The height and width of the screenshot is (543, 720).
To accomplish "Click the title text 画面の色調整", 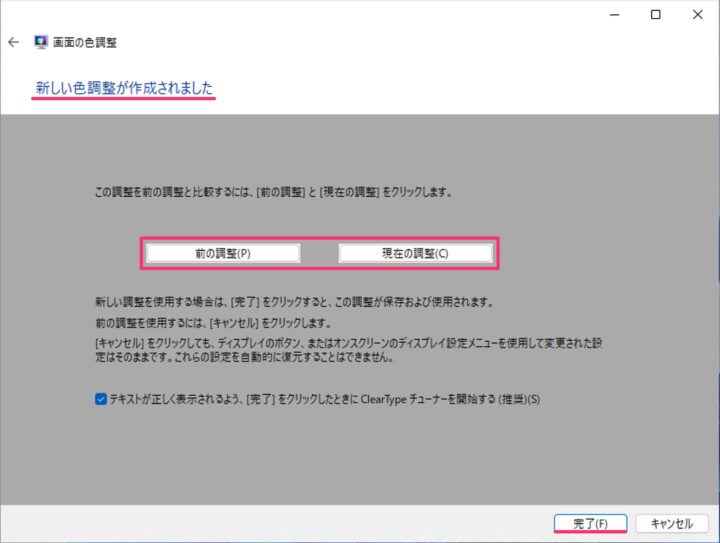I will pos(85,43).
